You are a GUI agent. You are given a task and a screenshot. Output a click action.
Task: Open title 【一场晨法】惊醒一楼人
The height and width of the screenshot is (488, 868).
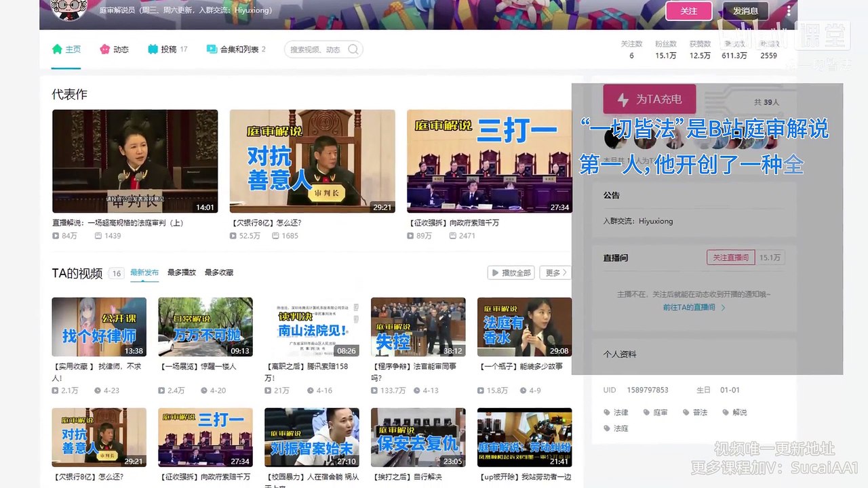(x=197, y=367)
